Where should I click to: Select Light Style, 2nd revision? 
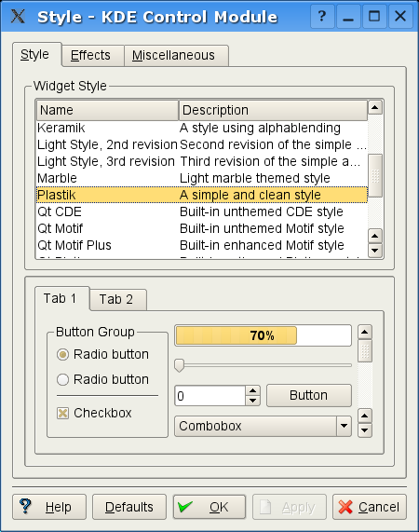click(x=202, y=144)
